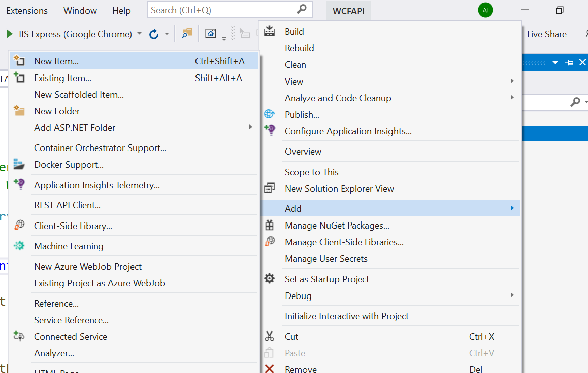This screenshot has width=588, height=373.
Task: Click the Docker Support whale icon
Action: pos(19,164)
